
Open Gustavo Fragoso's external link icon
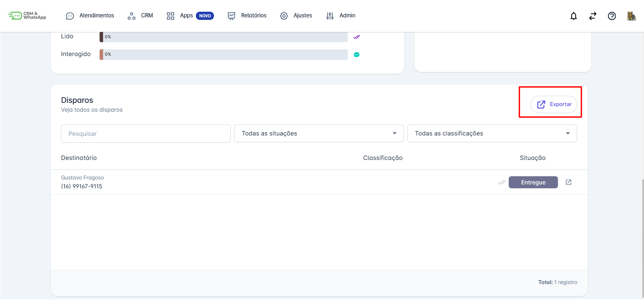coord(569,182)
